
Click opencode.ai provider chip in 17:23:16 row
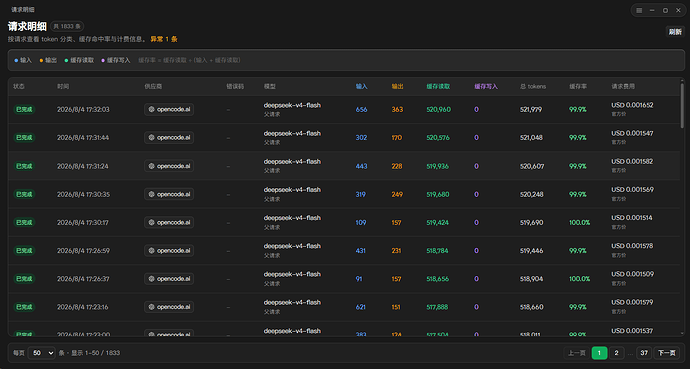pos(169,307)
